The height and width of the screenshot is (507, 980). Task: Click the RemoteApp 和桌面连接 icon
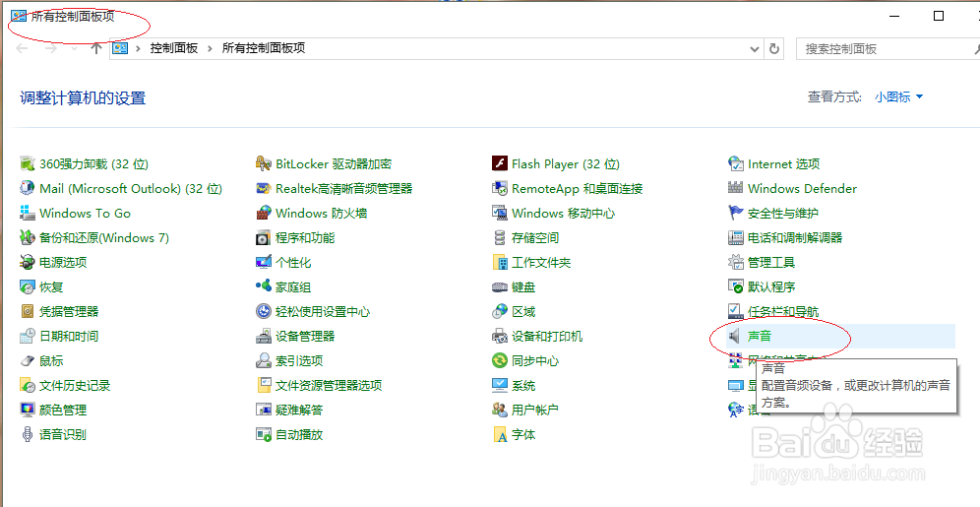(x=500, y=188)
